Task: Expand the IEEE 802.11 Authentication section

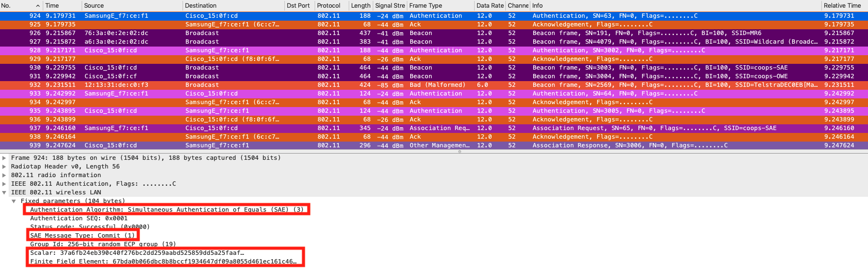Action: coord(4,184)
